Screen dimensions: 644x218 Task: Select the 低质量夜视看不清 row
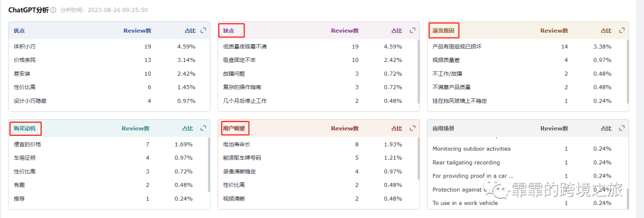click(317, 47)
